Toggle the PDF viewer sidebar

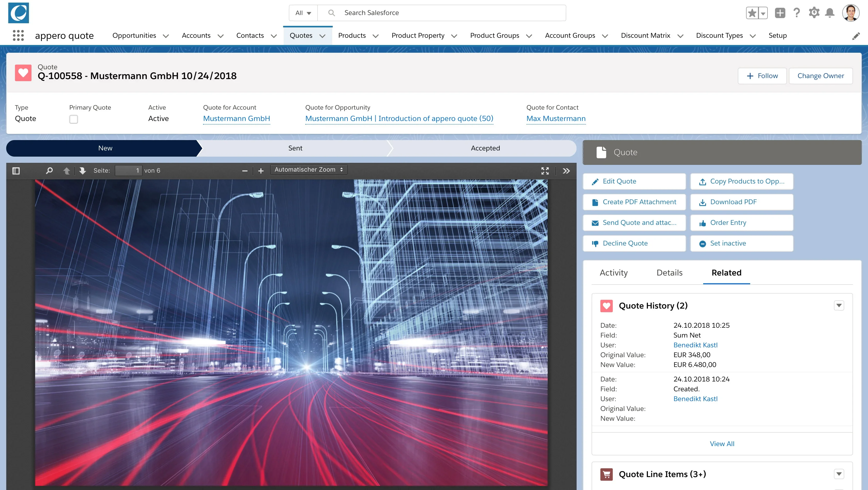coord(16,171)
